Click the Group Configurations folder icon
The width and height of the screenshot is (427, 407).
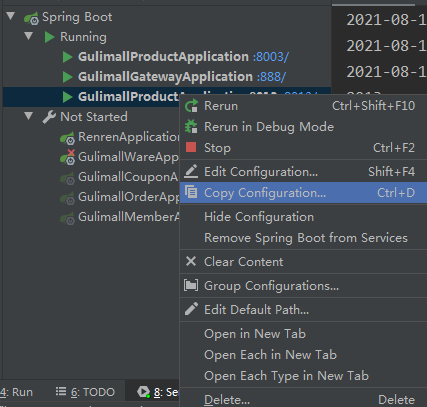pyautogui.click(x=191, y=285)
